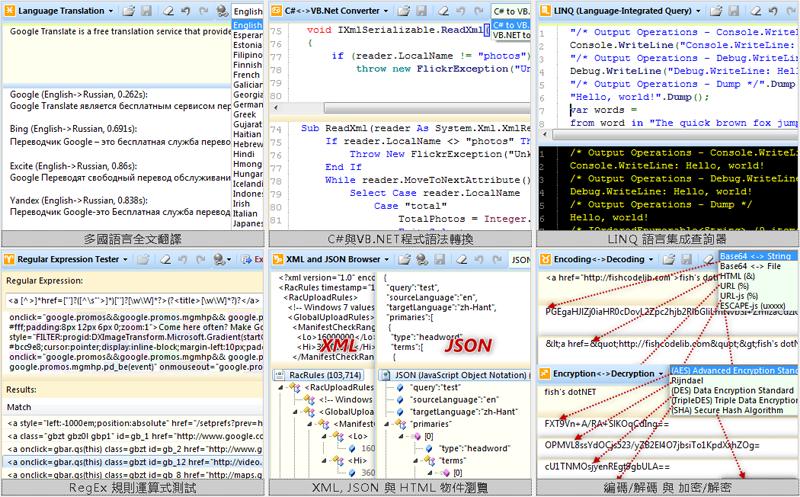Undo in Language Translation toolbar

pyautogui.click(x=186, y=11)
